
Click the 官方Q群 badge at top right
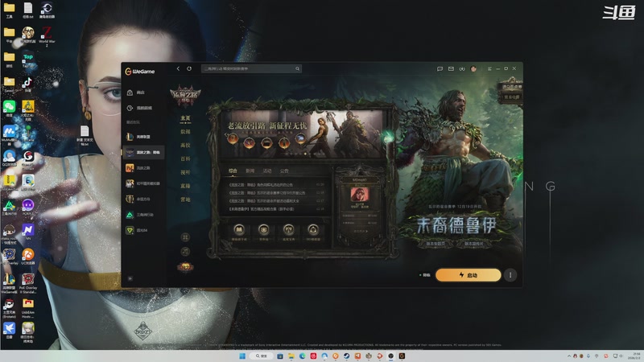[511, 97]
